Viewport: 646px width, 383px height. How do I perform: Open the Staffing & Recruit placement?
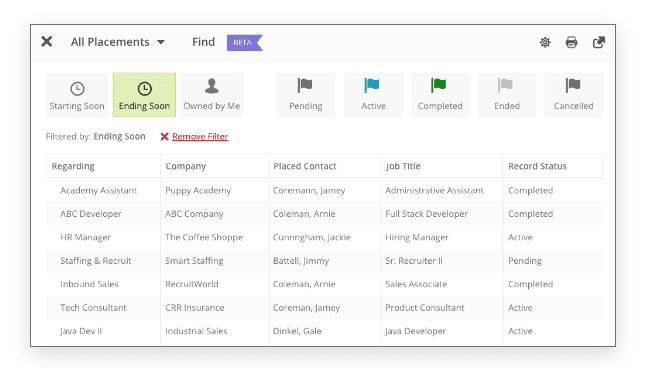[x=96, y=261]
